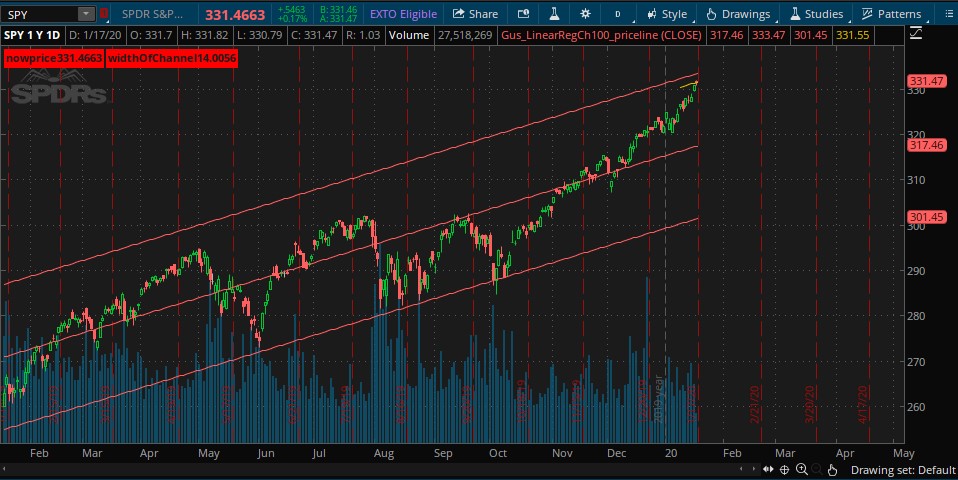Click the crosshair pan icon

[784, 470]
